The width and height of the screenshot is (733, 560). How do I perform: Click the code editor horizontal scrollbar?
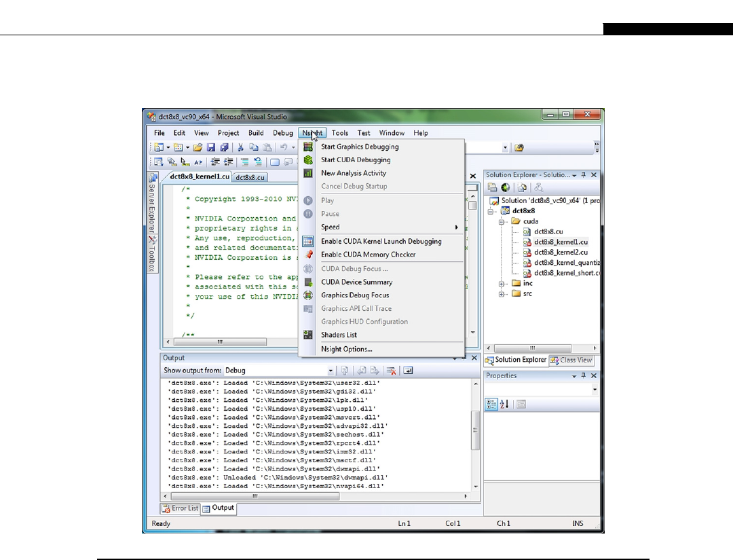[x=220, y=342]
